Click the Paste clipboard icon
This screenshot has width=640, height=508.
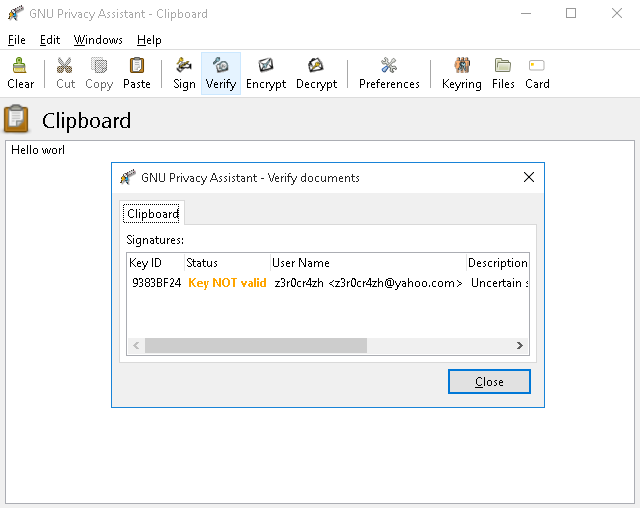coord(137,65)
